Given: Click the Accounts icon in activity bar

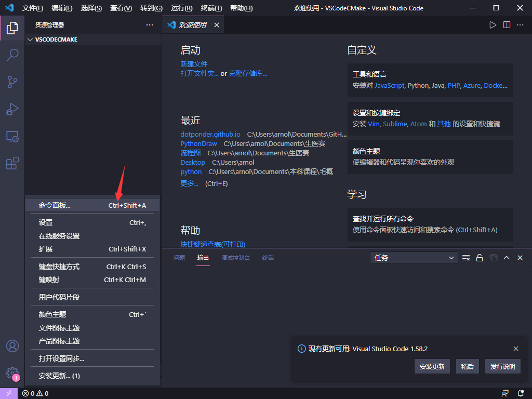Looking at the screenshot, I should [12, 346].
